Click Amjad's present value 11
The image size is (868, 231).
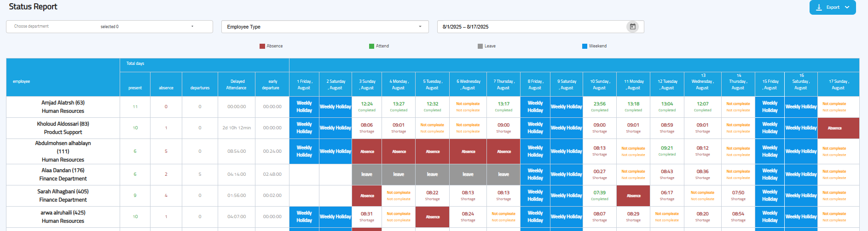click(x=135, y=107)
